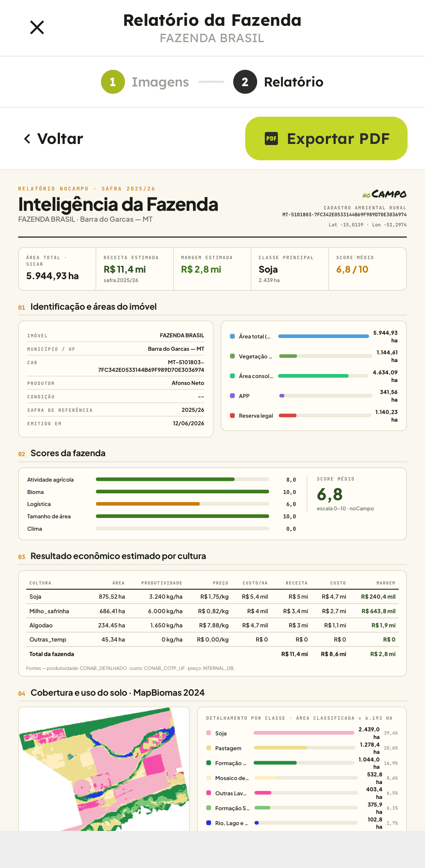Click the Score Médio 6,8 / 10 card
The width and height of the screenshot is (425, 868).
click(x=367, y=269)
